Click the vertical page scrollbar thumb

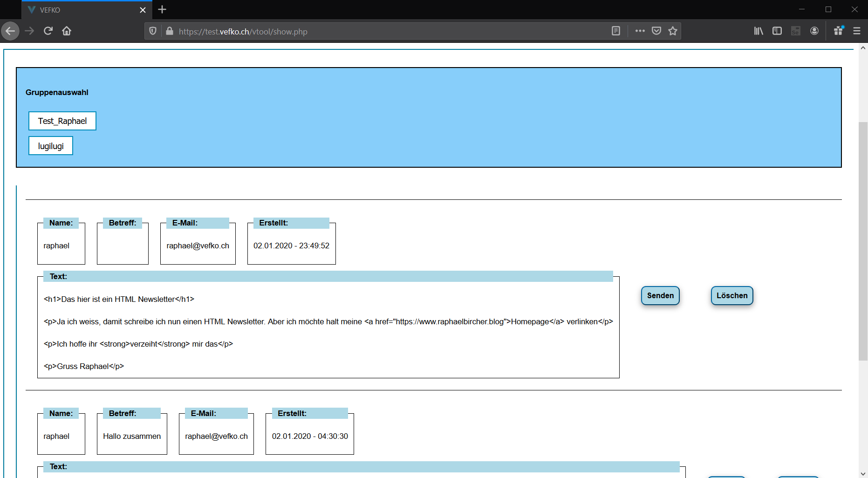point(863,241)
